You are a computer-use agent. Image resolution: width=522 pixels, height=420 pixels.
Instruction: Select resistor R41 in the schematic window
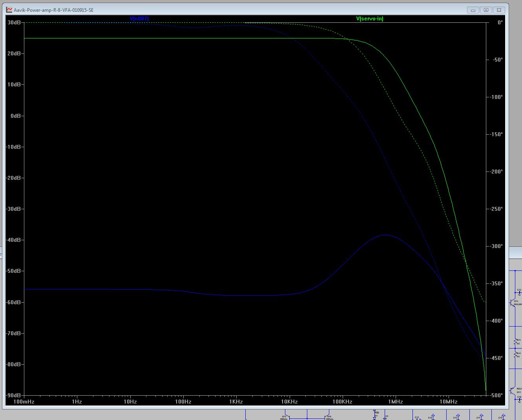(x=515, y=342)
